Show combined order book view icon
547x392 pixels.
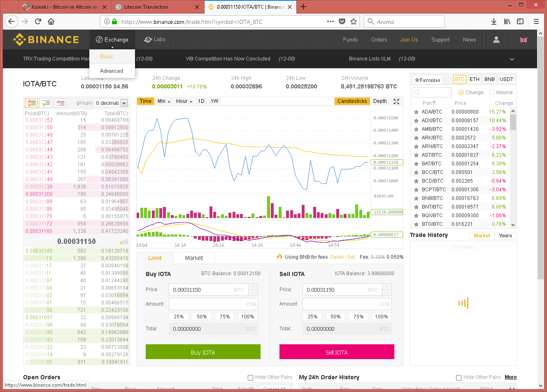[x=32, y=103]
